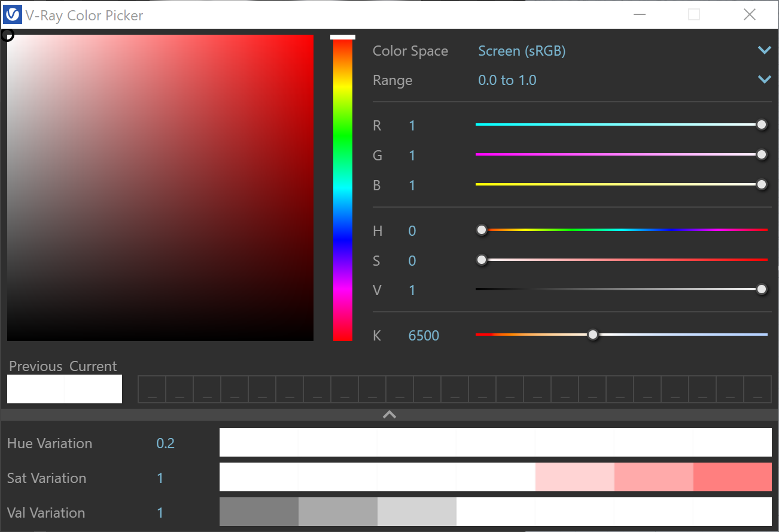Open the Range dropdown arrow

pos(764,79)
